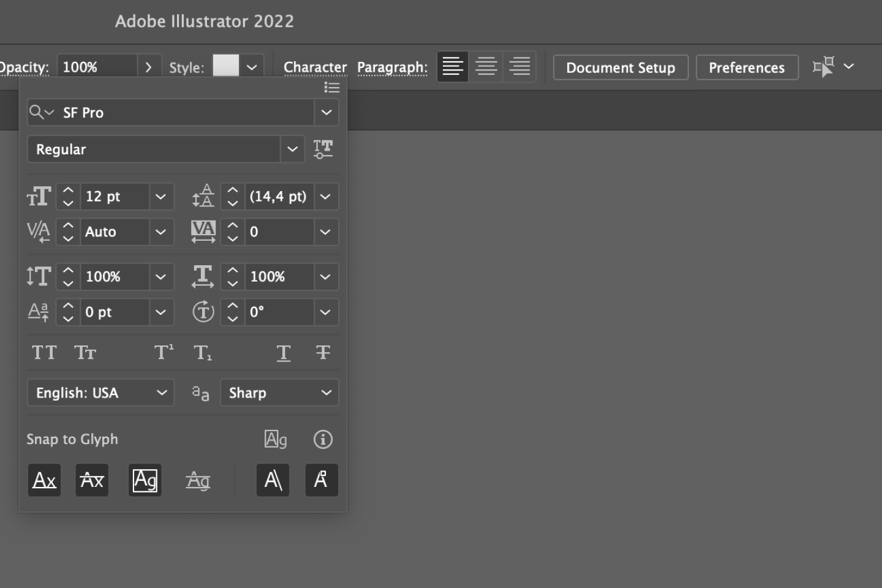The height and width of the screenshot is (588, 882).
Task: Step the tracking stepper arrows
Action: 232,232
